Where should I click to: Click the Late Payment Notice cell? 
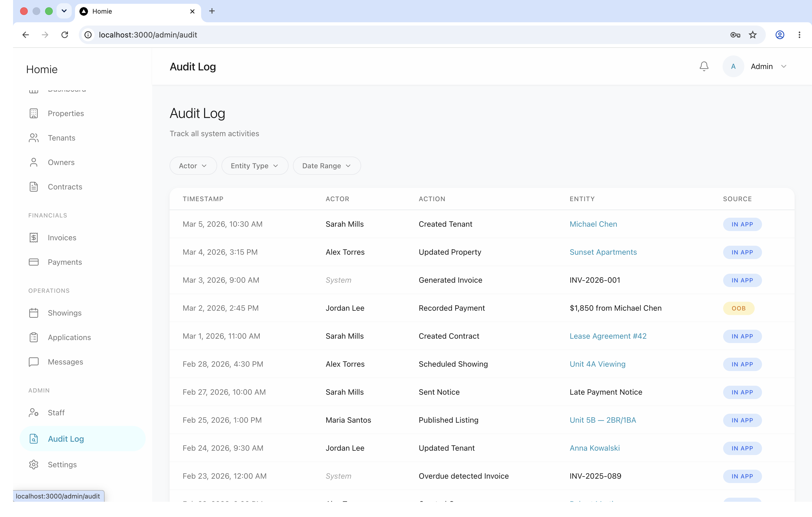[x=606, y=392]
